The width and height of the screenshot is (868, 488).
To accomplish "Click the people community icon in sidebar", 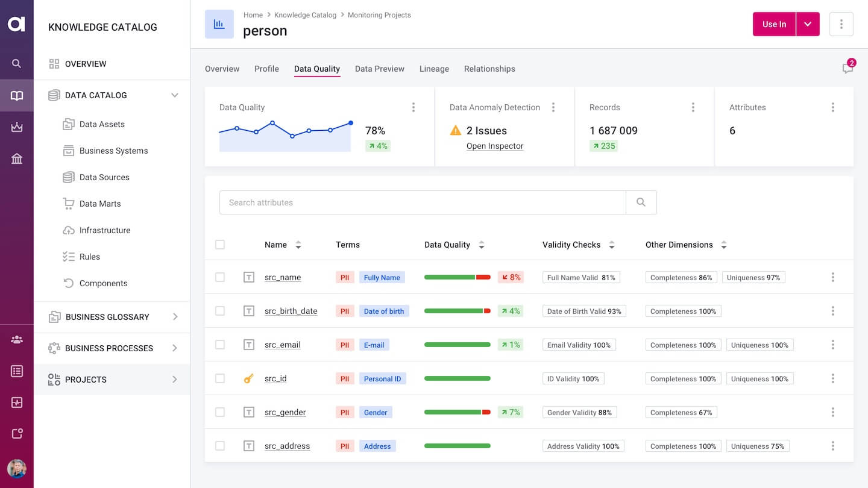I will click(x=16, y=339).
